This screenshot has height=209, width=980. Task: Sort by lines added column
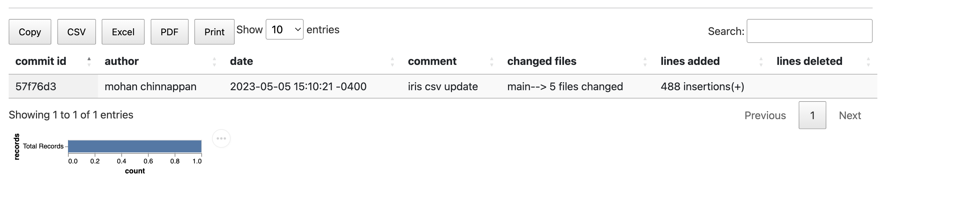click(x=712, y=61)
